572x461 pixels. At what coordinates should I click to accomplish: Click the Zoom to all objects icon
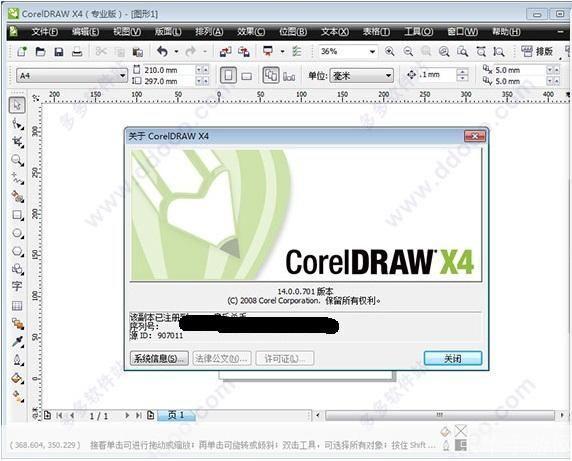pyautogui.click(x=444, y=51)
